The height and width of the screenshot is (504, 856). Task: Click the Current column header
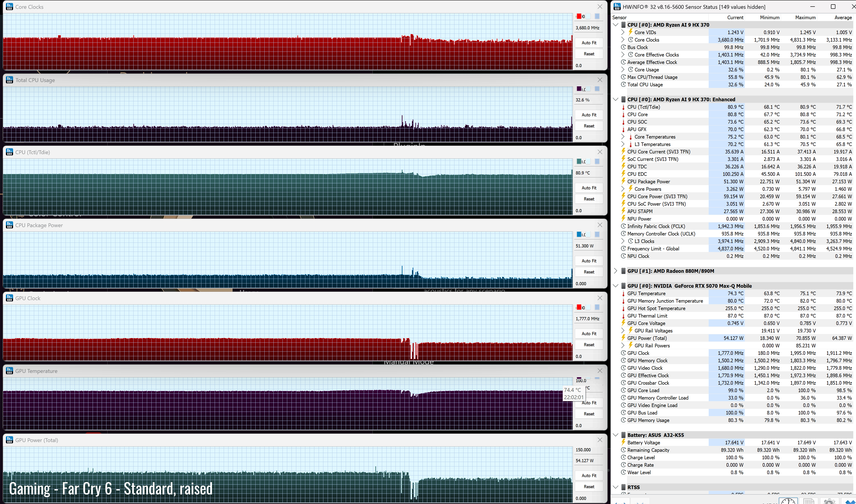point(726,17)
